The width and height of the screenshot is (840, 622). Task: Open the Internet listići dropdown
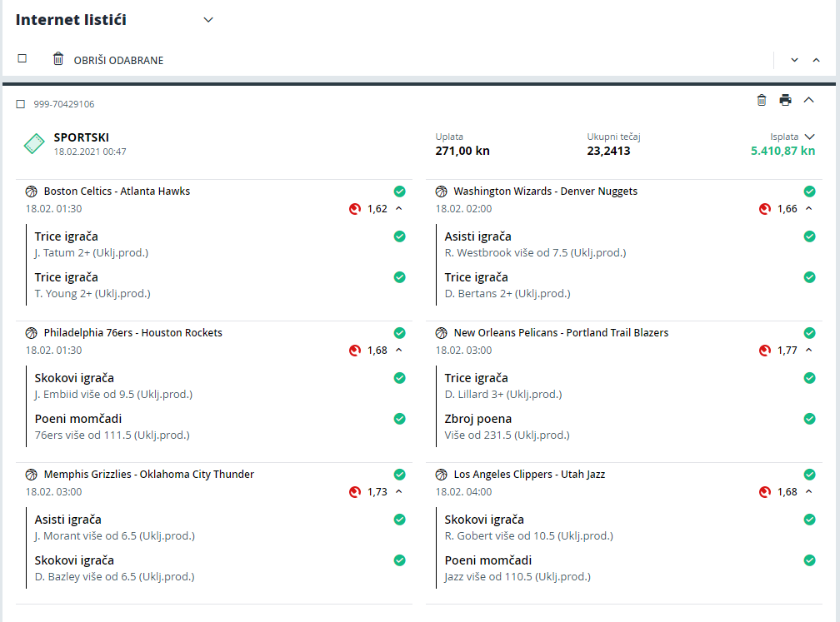(208, 20)
